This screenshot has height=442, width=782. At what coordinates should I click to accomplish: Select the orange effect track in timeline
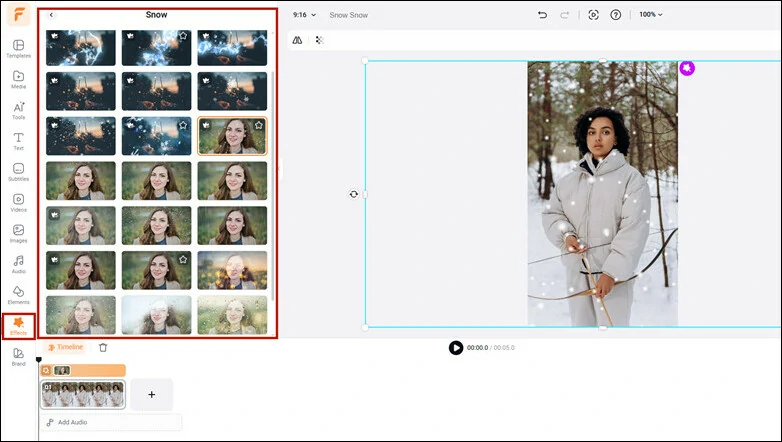tap(83, 370)
